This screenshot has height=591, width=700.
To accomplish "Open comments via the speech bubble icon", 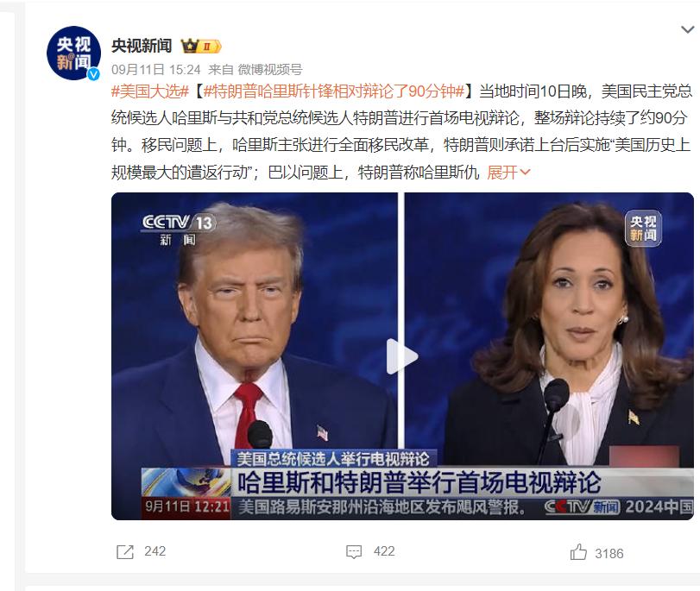I will tap(354, 552).
